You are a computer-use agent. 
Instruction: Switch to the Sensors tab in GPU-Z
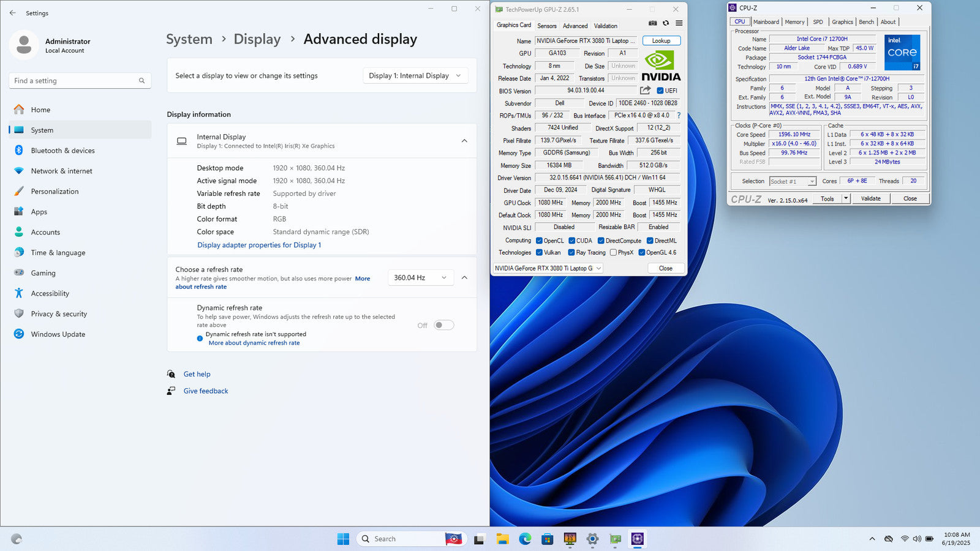tap(547, 26)
